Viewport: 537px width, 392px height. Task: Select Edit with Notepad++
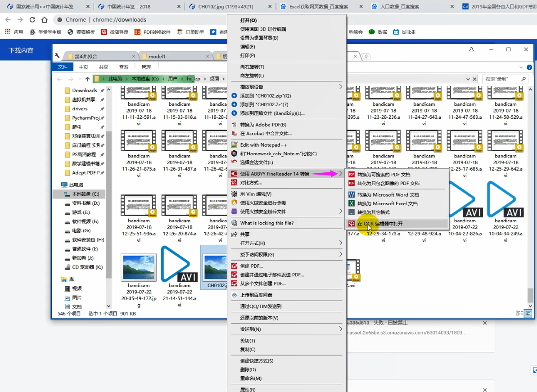263,145
